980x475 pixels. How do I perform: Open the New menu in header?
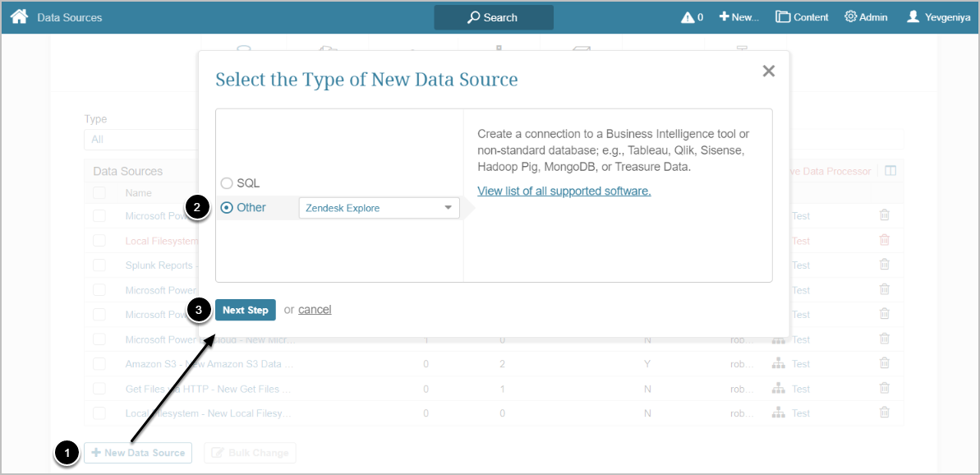pyautogui.click(x=738, y=17)
